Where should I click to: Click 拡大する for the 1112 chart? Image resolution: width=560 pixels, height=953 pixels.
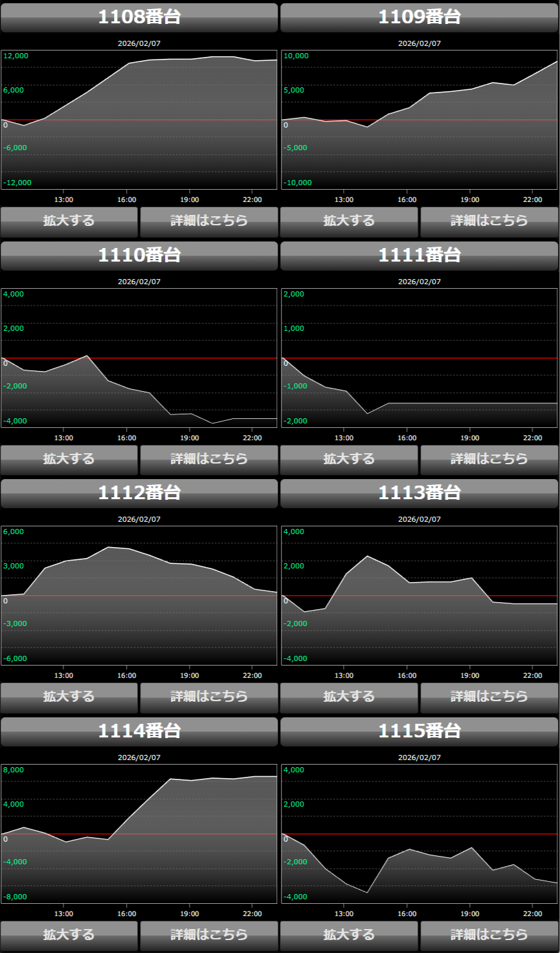69,697
